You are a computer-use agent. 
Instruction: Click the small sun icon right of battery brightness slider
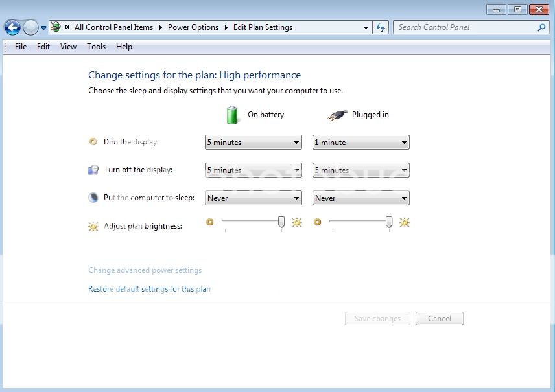tap(298, 222)
